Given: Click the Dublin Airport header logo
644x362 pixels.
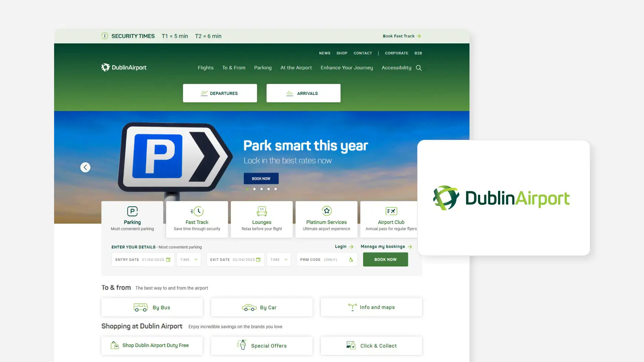Looking at the screenshot, I should (x=124, y=68).
